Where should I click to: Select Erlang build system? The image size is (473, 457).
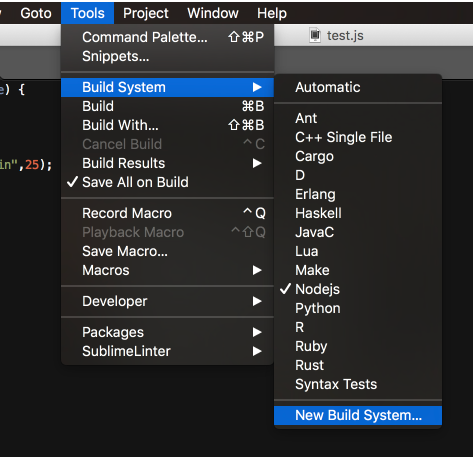358,194
